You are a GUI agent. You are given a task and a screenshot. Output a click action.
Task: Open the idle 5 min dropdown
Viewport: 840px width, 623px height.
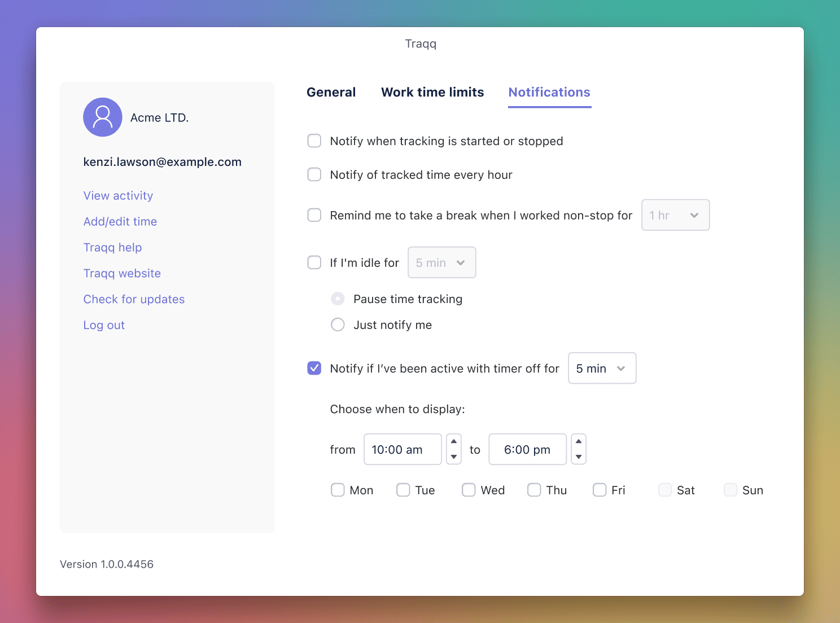click(442, 262)
